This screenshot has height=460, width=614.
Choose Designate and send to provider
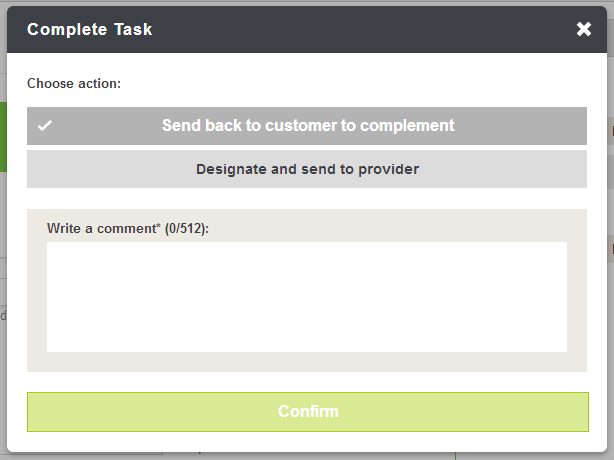tap(307, 169)
